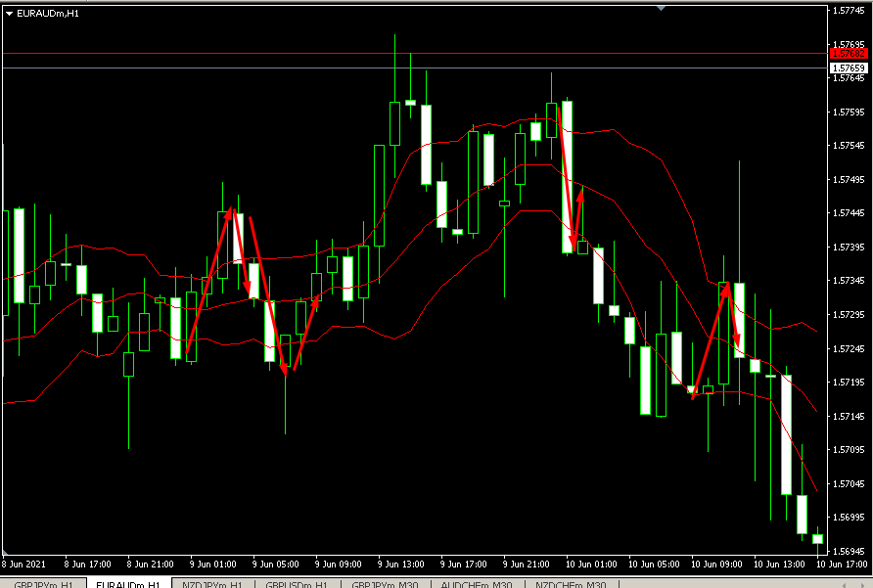Click the 1.57245 price scale value

click(x=850, y=348)
